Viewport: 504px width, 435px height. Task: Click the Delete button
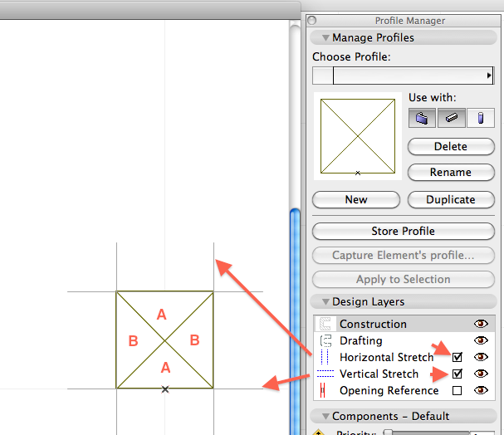point(451,146)
